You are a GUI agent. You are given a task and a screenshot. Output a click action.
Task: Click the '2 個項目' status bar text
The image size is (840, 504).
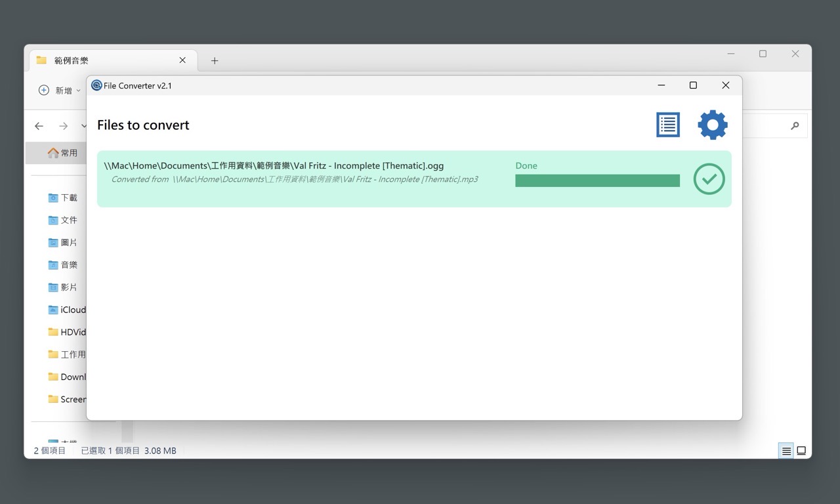click(x=50, y=451)
